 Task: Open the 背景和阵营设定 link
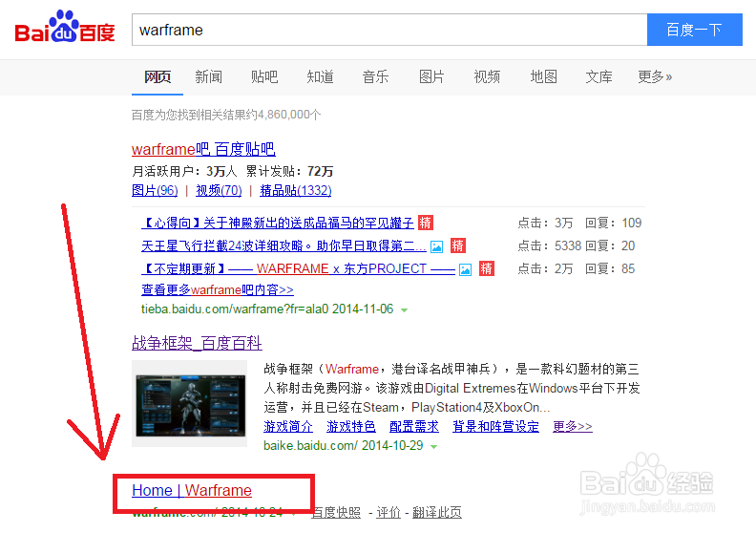(x=495, y=427)
